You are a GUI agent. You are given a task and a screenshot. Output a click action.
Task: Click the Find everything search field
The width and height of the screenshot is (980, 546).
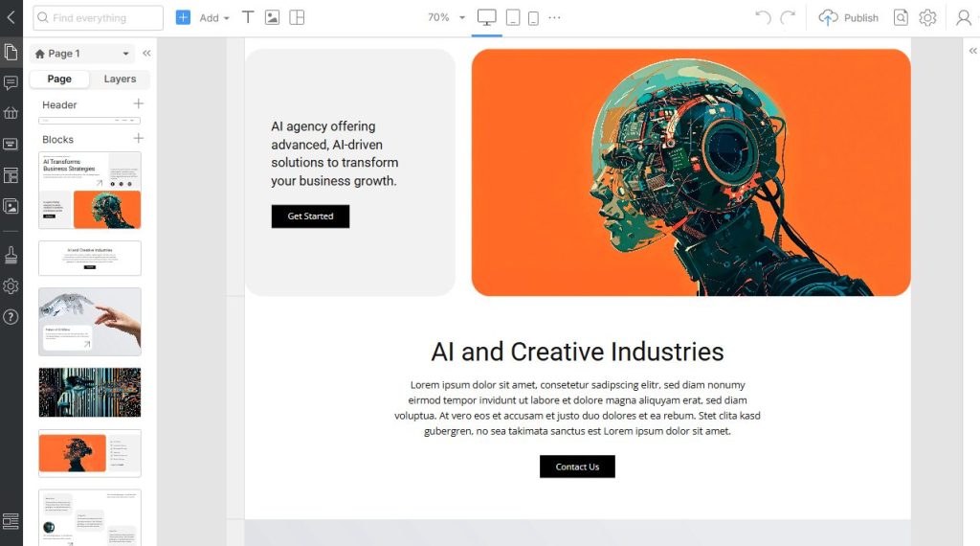tap(98, 17)
